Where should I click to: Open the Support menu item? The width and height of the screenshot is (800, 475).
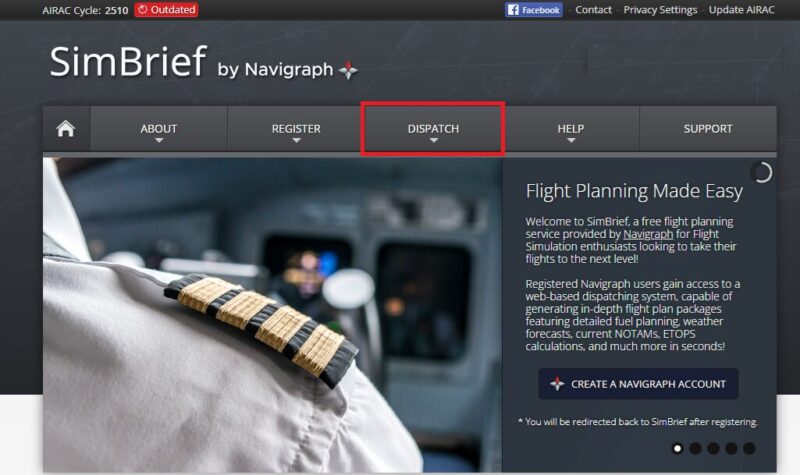point(708,129)
